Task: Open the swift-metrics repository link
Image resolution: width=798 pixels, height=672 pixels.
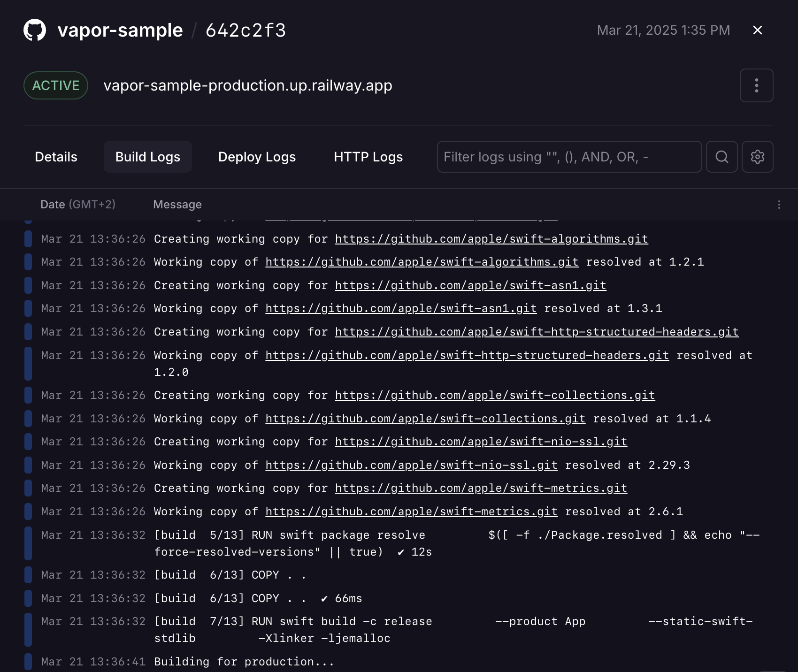Action: pos(481,488)
